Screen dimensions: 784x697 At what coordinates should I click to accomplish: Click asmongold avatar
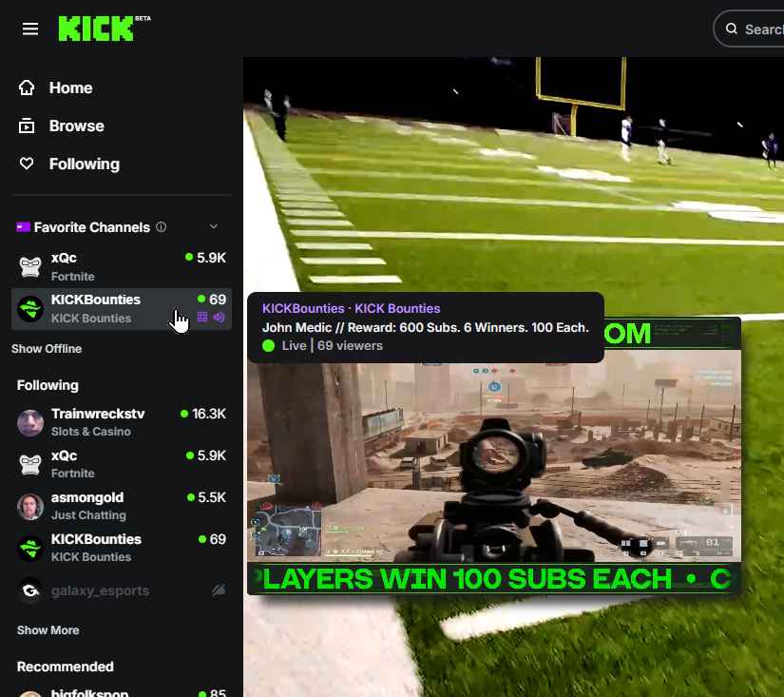point(30,507)
